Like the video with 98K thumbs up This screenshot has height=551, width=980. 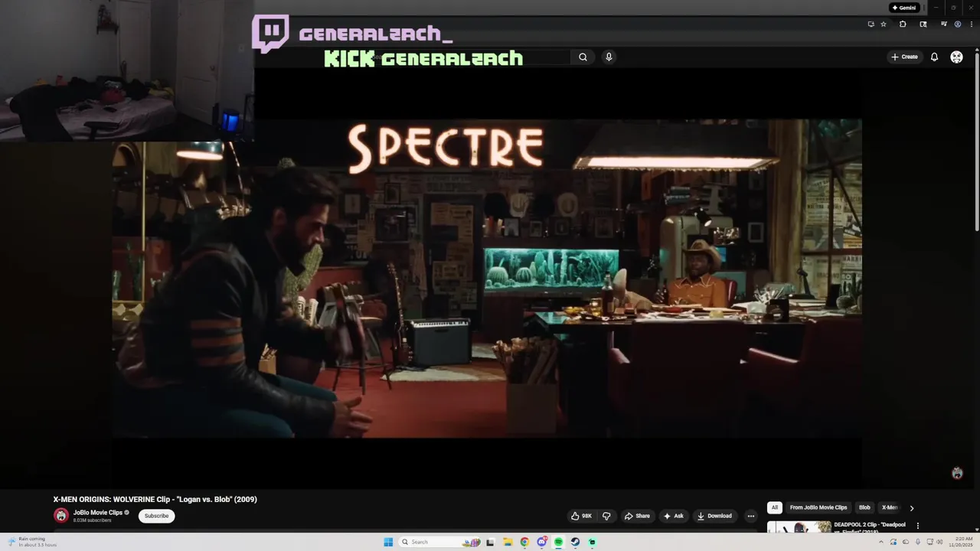583,516
